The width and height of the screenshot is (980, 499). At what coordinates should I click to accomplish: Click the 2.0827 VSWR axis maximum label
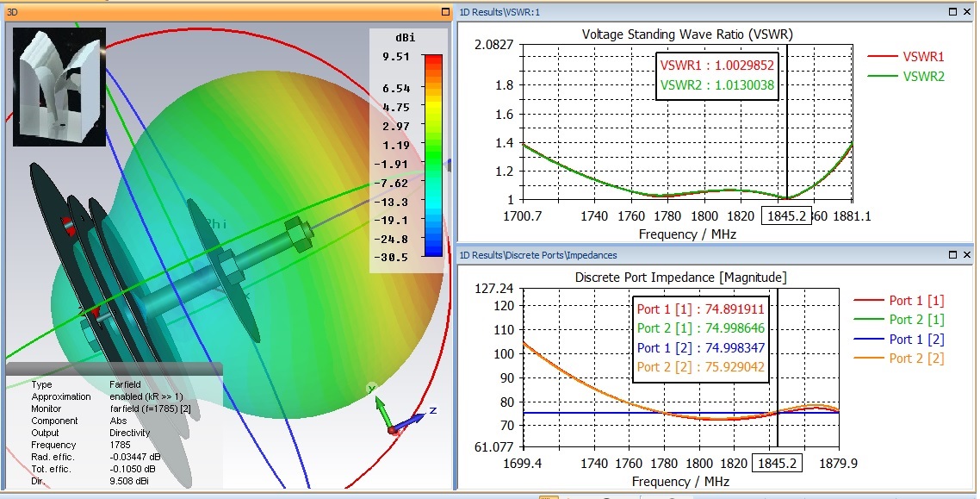pos(493,45)
